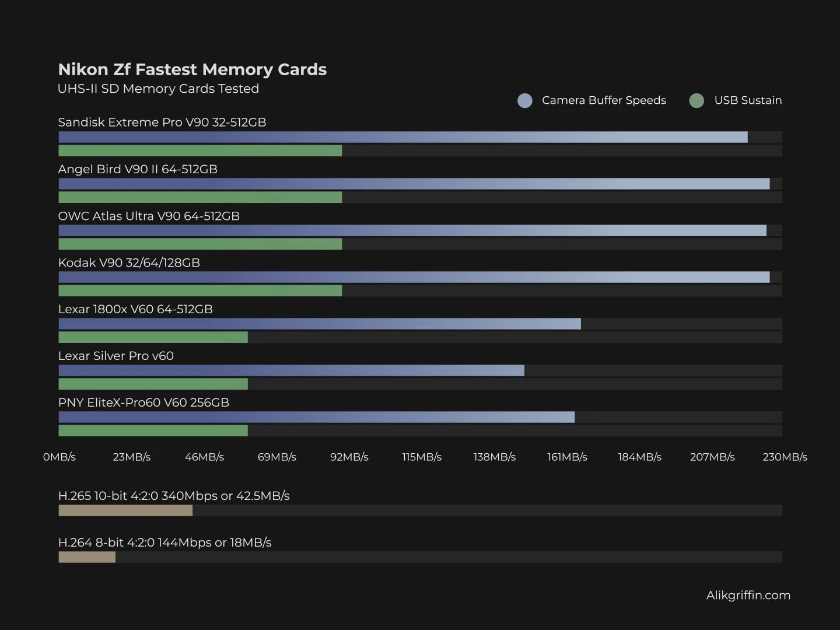Image resolution: width=840 pixels, height=630 pixels.
Task: Click the H.265 10-bit tan bitrate bar
Action: pyautogui.click(x=125, y=510)
